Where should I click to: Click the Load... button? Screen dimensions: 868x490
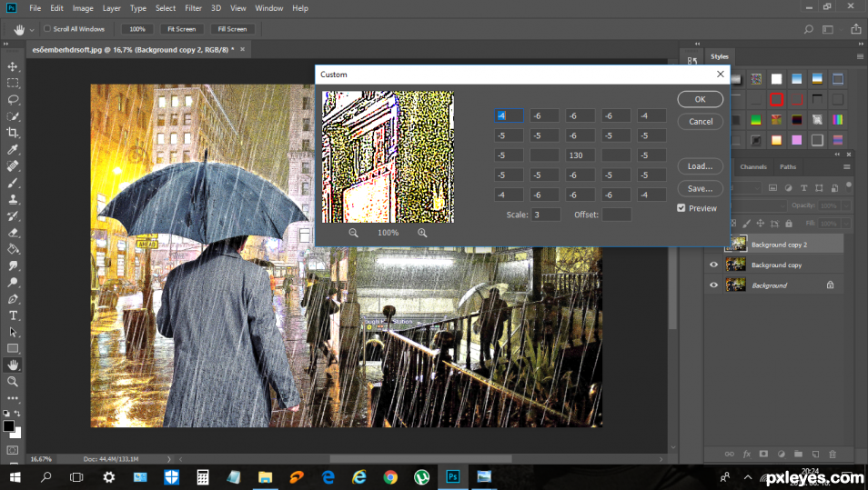pyautogui.click(x=701, y=166)
